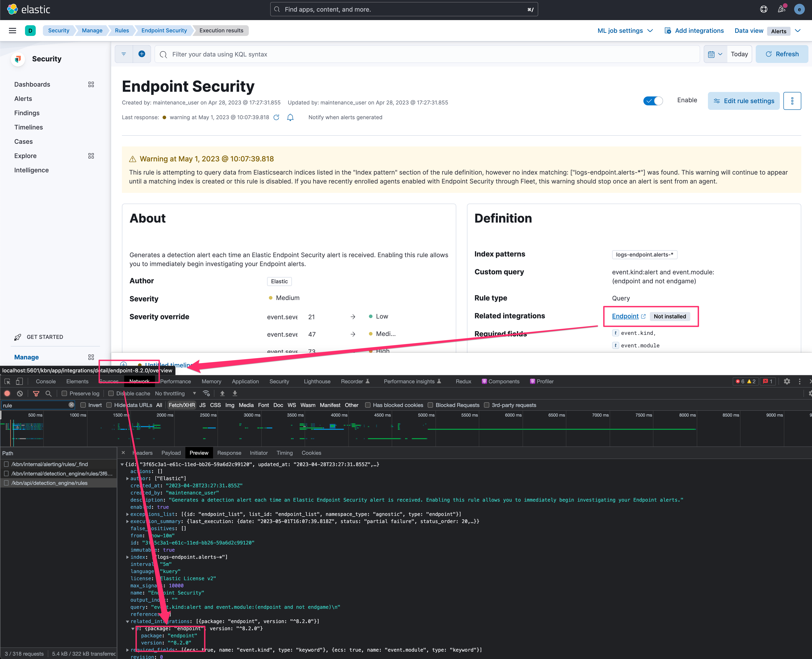812x659 pixels.
Task: Open the DevTools settings gear
Action: (x=787, y=381)
